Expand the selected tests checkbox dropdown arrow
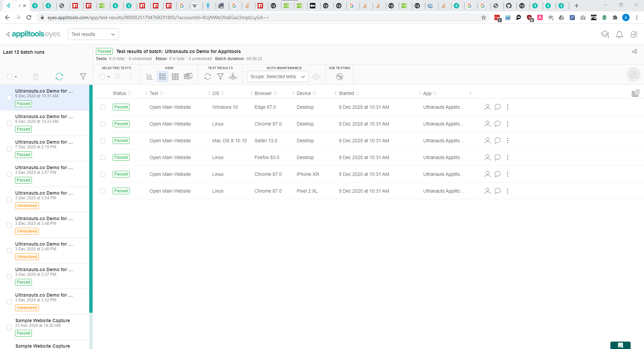Viewport: 644px width, 349px height. pos(109,77)
